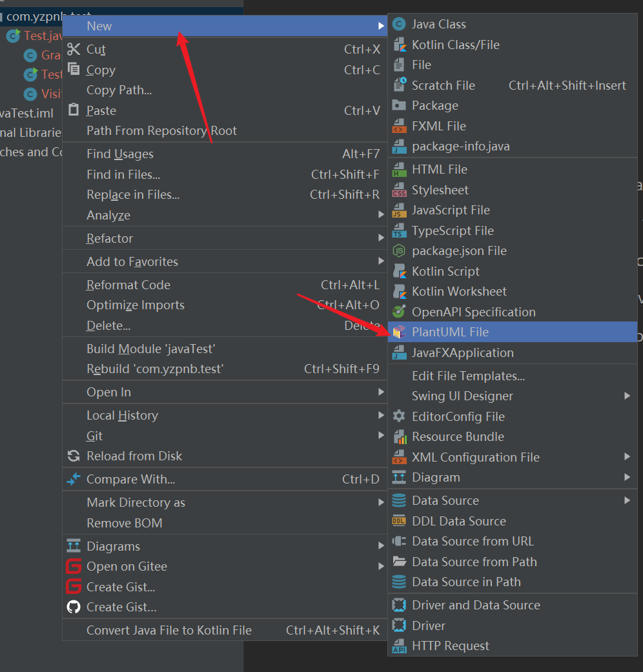Click the Java Class icon in the submenu
Screen dimensions: 643x672
[399, 24]
